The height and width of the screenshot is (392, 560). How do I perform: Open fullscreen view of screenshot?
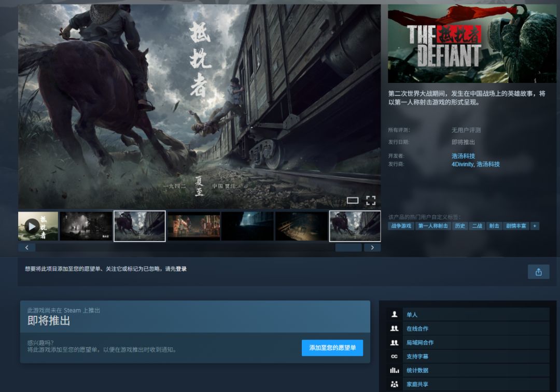371,200
